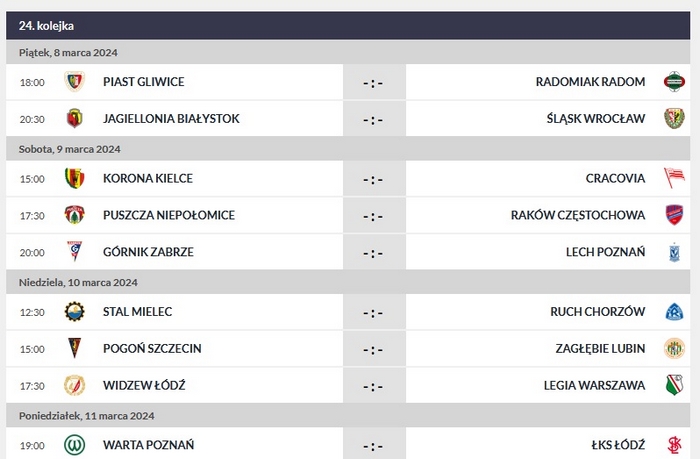
Task: Click the Radomiak Radom club crest
Action: tap(674, 81)
